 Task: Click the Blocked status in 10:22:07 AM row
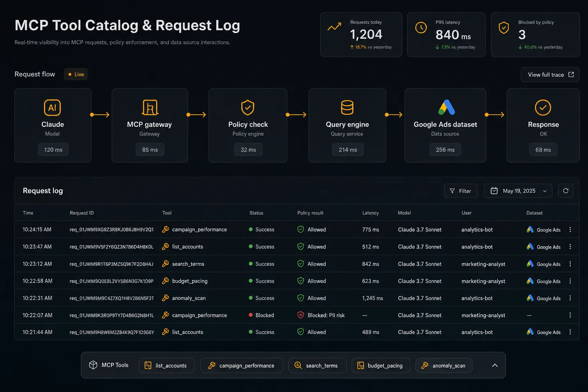point(261,315)
